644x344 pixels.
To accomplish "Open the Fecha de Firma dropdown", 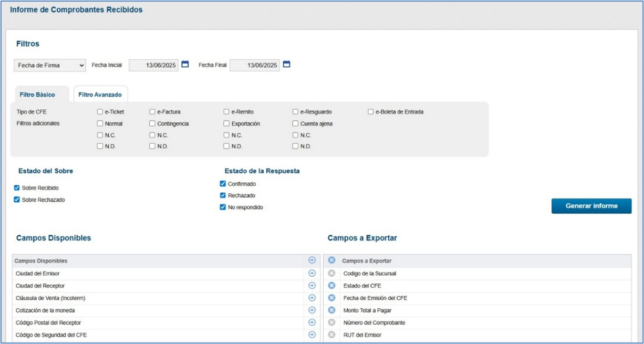I will click(x=50, y=65).
